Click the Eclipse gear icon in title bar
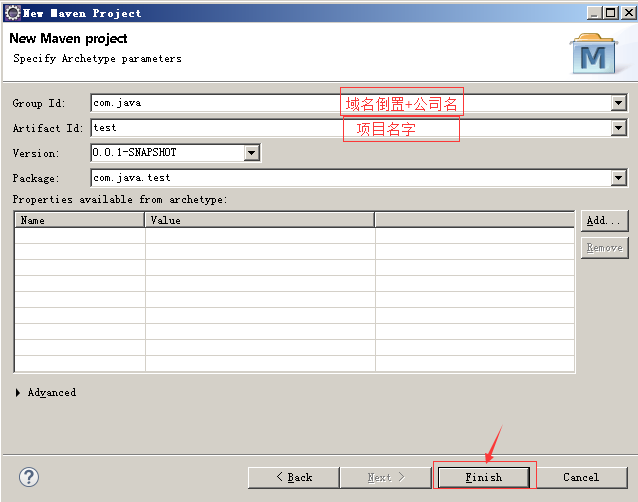Viewport: 638px width, 502px height. (13, 13)
